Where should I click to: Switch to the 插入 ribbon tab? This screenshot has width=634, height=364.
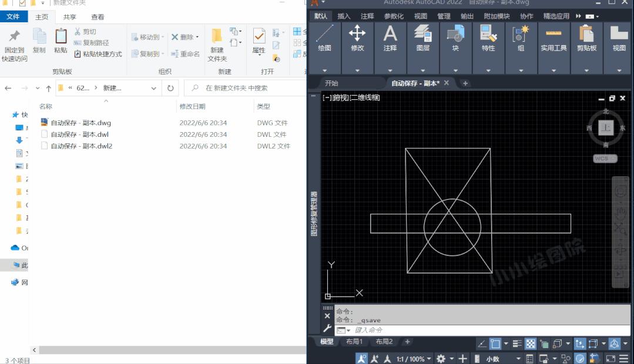tap(344, 16)
